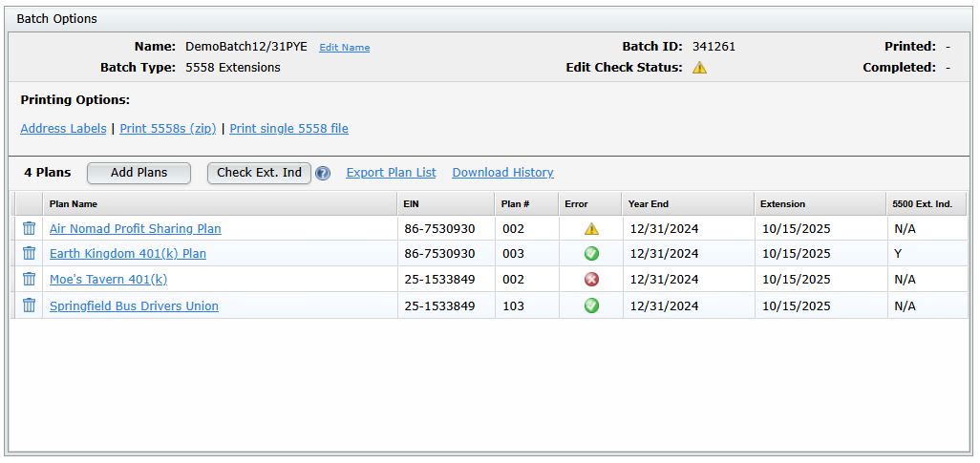Click Year End date in Air Nomad row
Image resolution: width=980 pixels, height=463 pixels.
coord(665,229)
